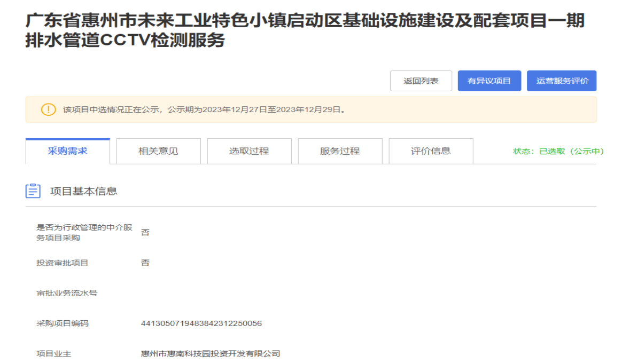Click the green 状态：已选取（公示中）status text
This screenshot has width=622, height=364.
click(x=558, y=152)
